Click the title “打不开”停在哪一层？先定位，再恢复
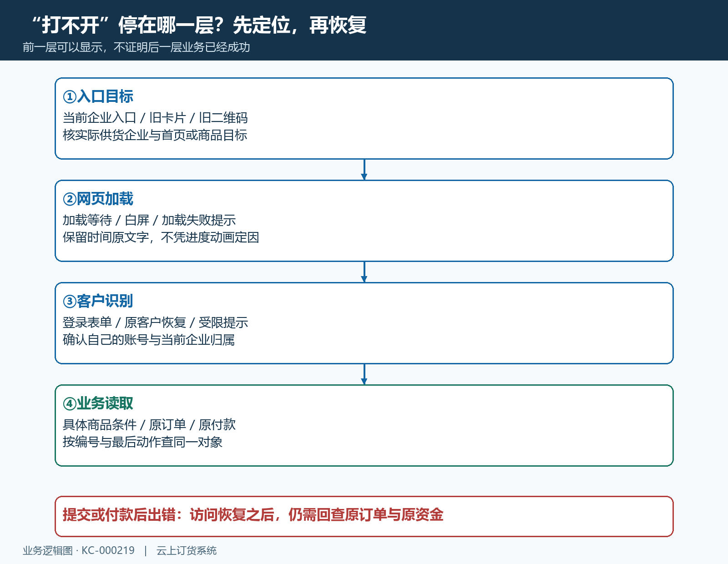The image size is (728, 564). click(199, 25)
